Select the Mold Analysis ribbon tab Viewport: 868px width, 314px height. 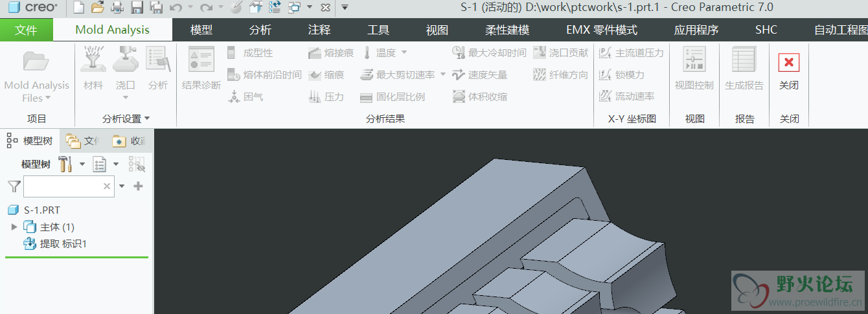113,30
